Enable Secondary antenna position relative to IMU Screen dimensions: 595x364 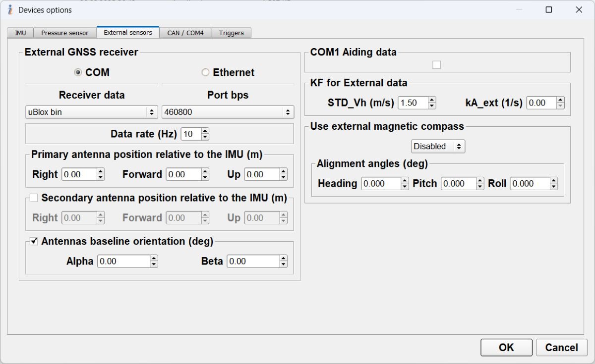point(33,197)
